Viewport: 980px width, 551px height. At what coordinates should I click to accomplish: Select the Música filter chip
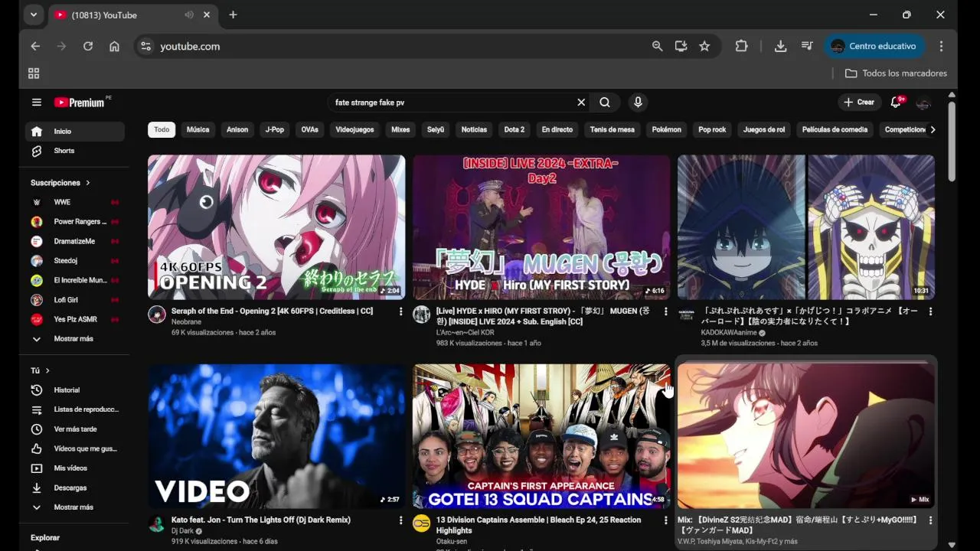pyautogui.click(x=198, y=130)
